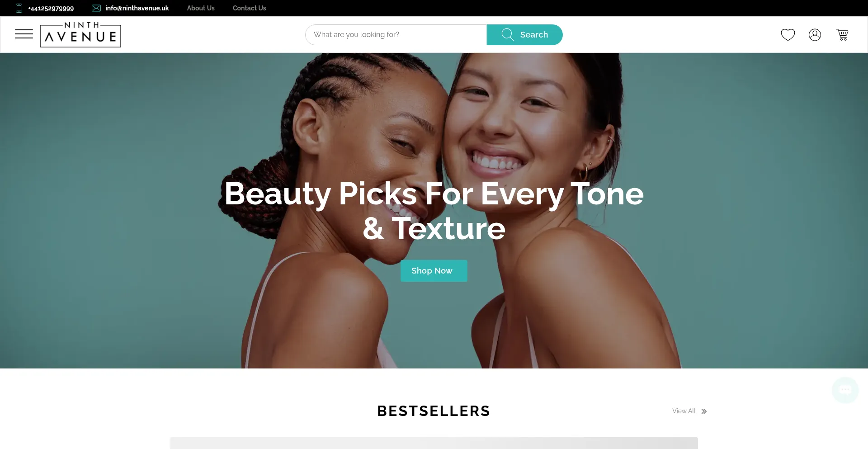This screenshot has height=449, width=868.
Task: Click the phone icon in top bar
Action: (x=19, y=8)
